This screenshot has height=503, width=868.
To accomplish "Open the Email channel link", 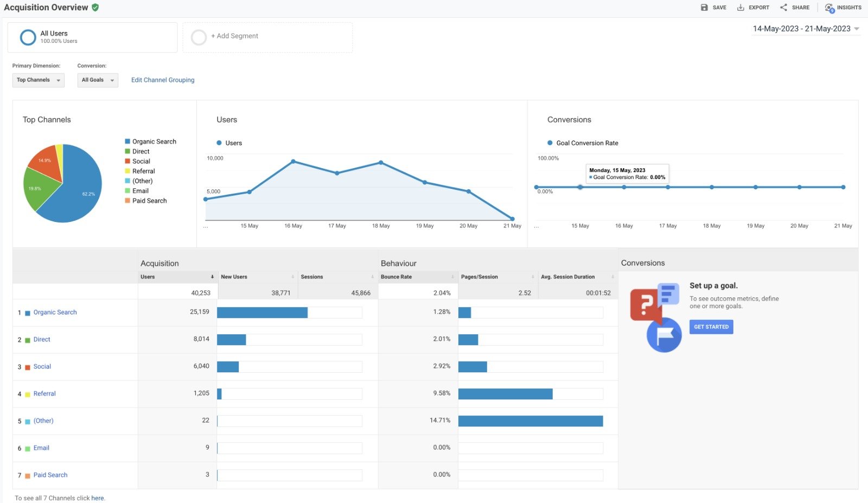I will [41, 448].
